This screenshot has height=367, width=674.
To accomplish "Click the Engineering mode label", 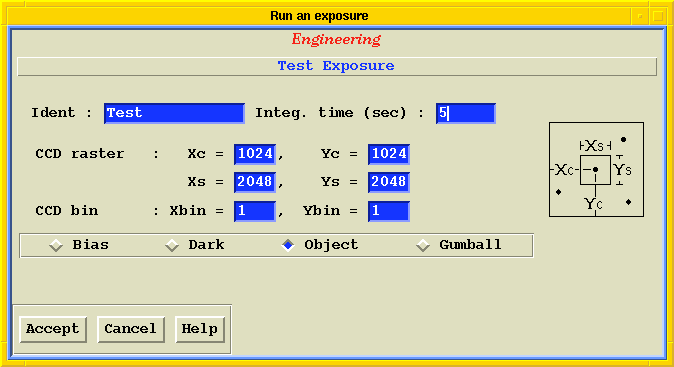I will [x=336, y=40].
